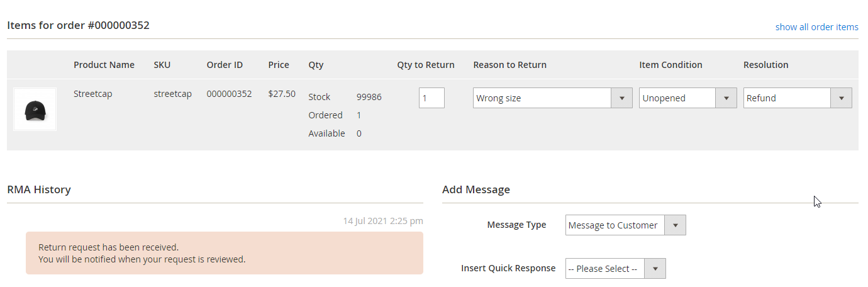Image resolution: width=868 pixels, height=287 pixels.
Task: Click the arrow on the Reason to Return dropdown
Action: (621, 98)
